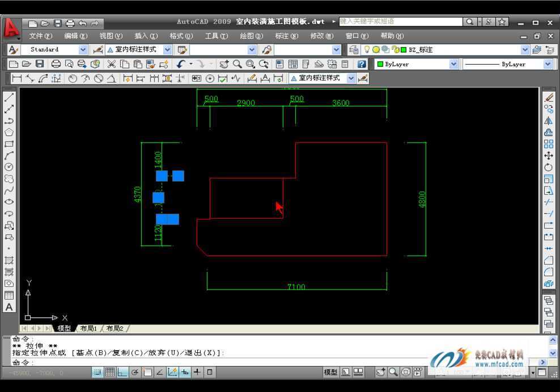Click the Rotate modify tool
Viewport: 560px width, 392px height.
(x=549, y=167)
